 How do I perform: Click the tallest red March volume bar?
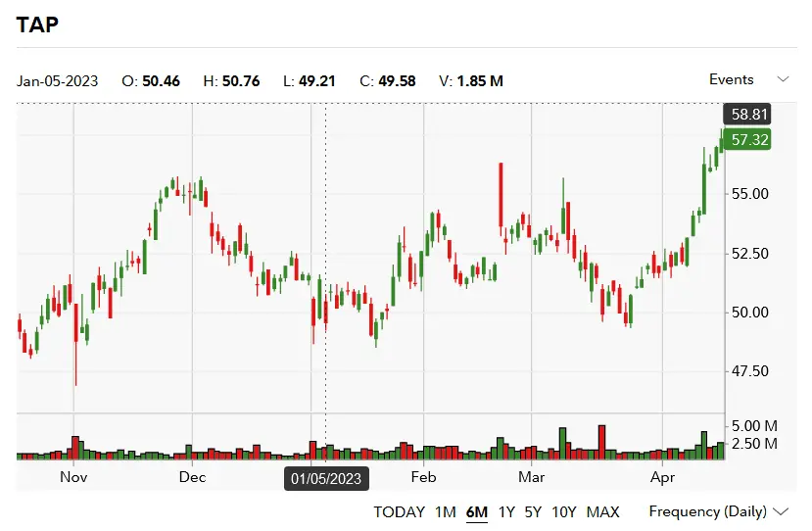pos(601,442)
